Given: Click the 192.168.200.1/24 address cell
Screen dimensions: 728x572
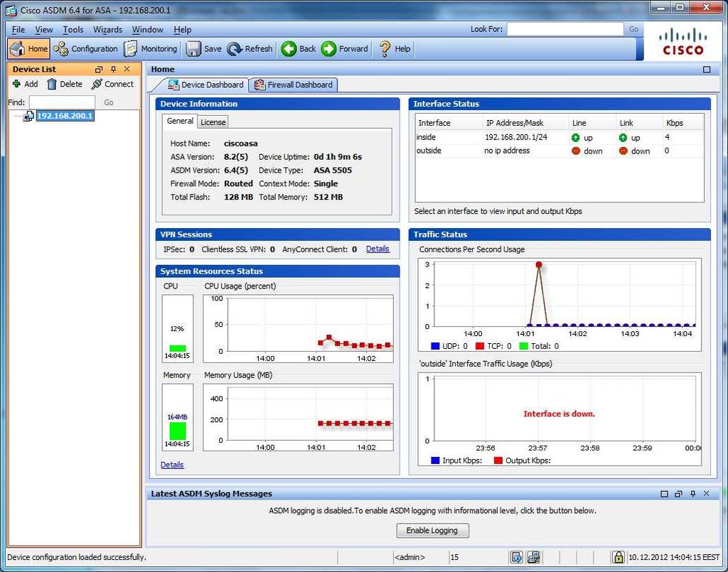Looking at the screenshot, I should [516, 137].
